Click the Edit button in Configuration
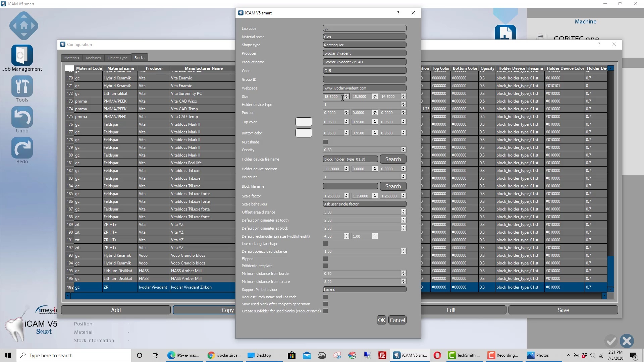Screen dimensions: 644x362 [451, 310]
